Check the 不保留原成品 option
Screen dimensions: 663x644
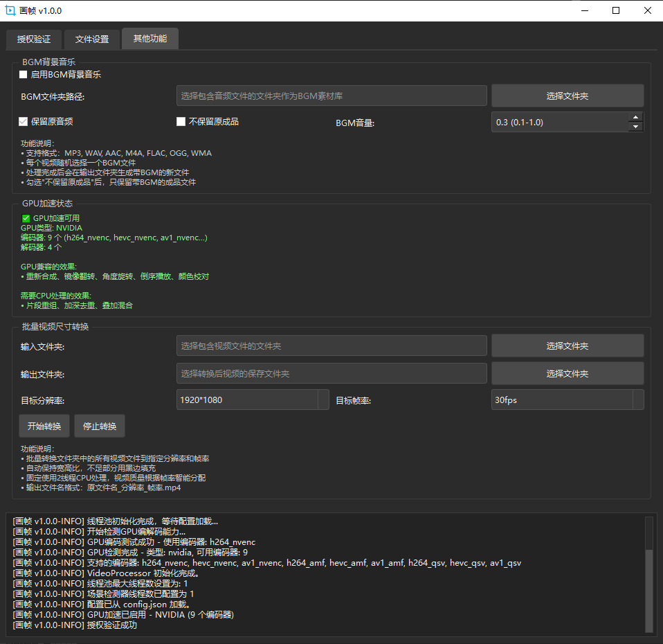pyautogui.click(x=181, y=122)
